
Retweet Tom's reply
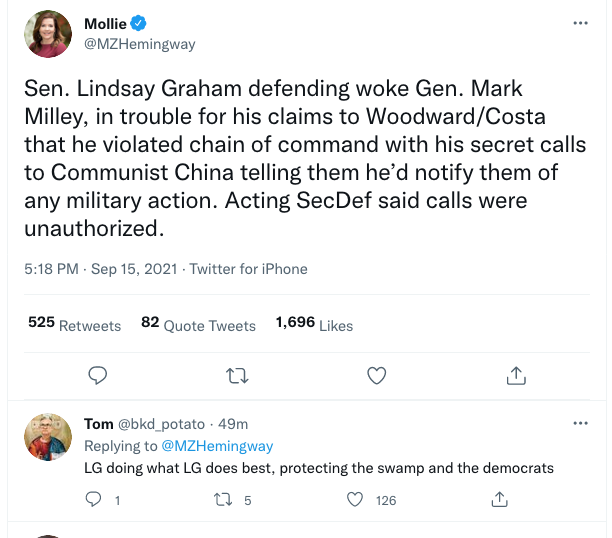227,499
